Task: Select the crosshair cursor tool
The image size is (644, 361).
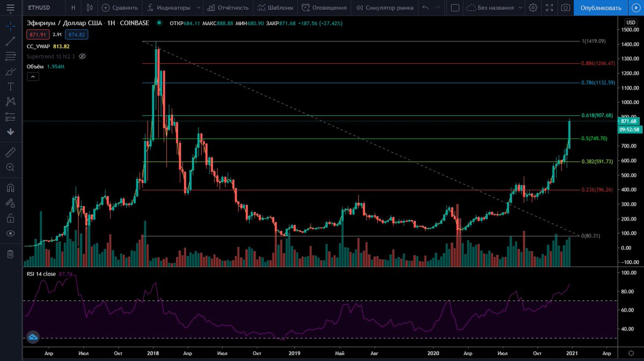Action: point(10,25)
